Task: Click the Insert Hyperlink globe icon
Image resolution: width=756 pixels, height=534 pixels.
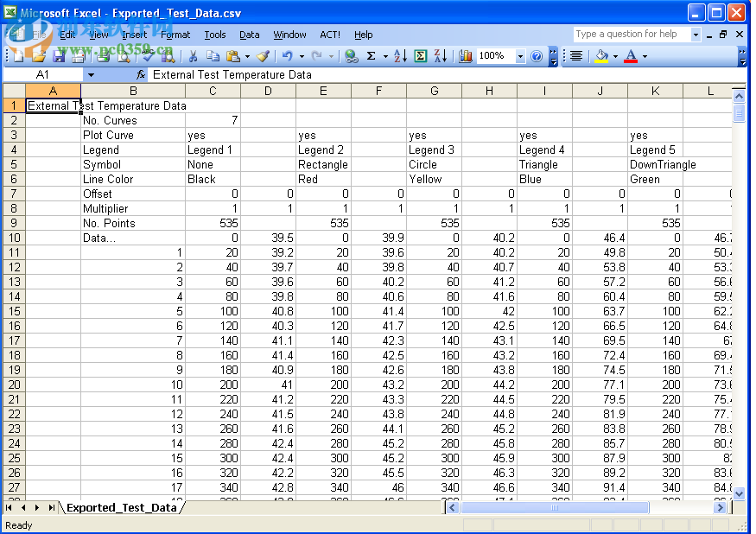Action: tap(351, 56)
